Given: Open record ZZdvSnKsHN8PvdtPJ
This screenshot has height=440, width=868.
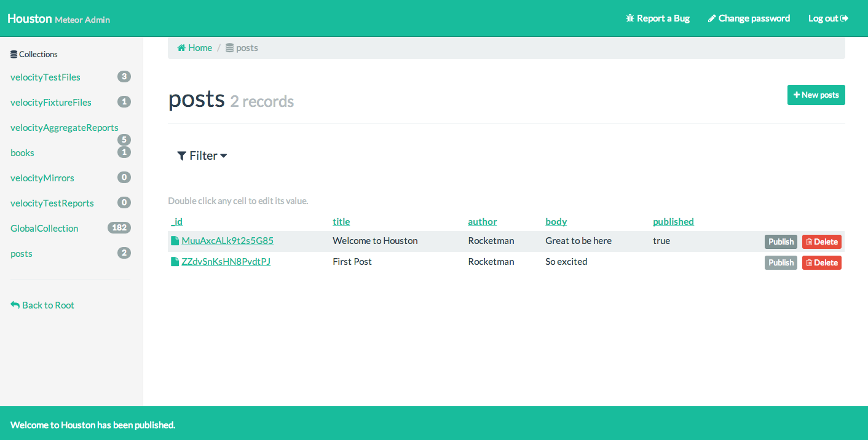Looking at the screenshot, I should pos(226,262).
